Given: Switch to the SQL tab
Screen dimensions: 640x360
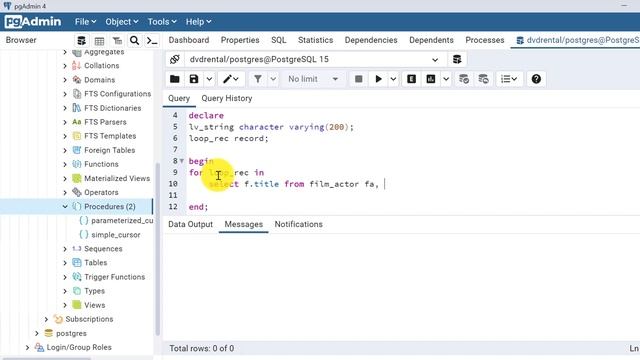Looking at the screenshot, I should 279,40.
